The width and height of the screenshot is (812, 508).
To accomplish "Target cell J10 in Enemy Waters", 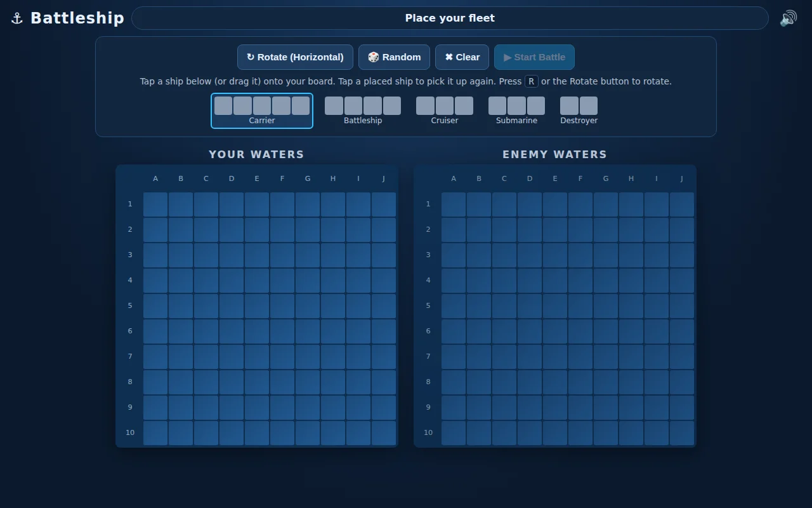I will pyautogui.click(x=682, y=433).
